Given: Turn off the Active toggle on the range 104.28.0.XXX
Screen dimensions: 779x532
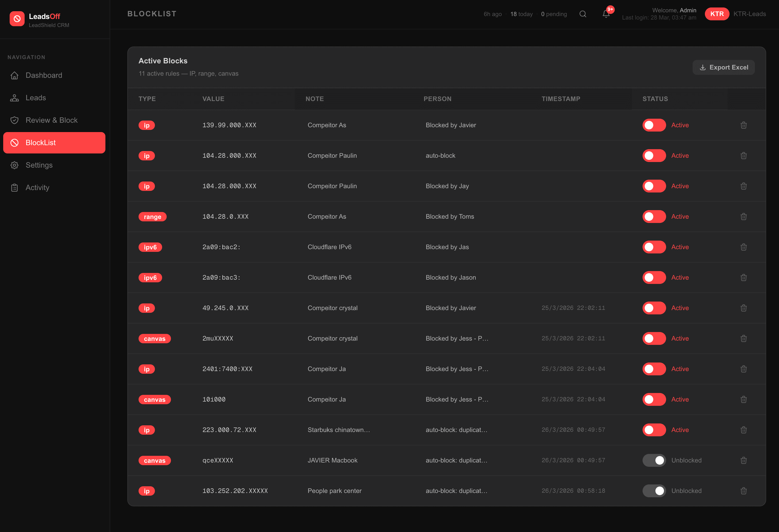Looking at the screenshot, I should coord(654,217).
